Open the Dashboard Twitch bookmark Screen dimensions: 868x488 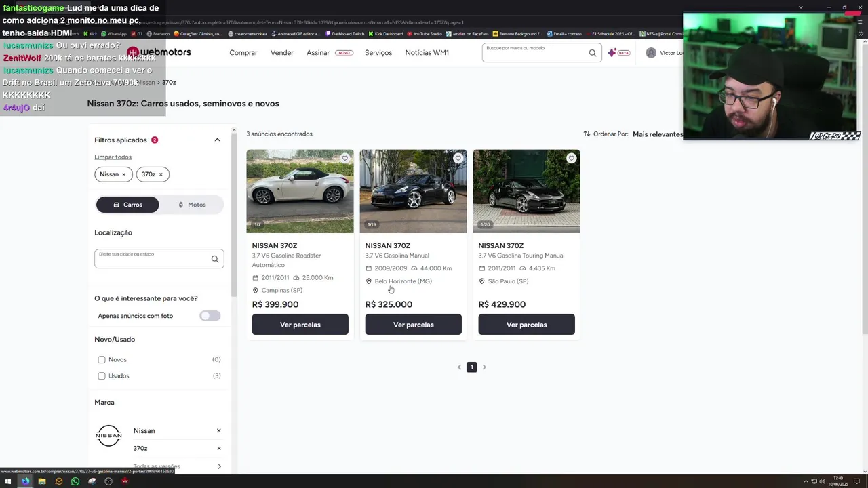click(x=345, y=33)
